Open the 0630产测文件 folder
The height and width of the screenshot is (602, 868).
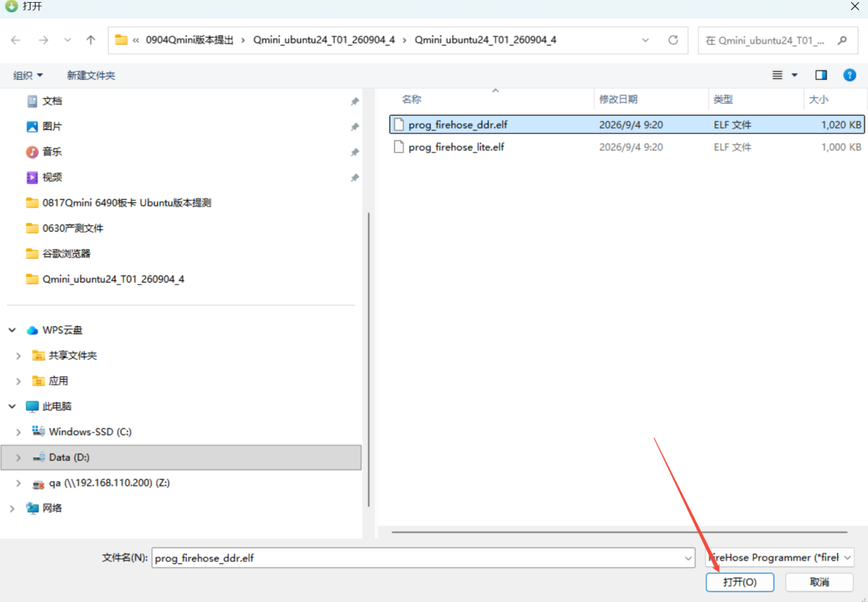coord(73,228)
